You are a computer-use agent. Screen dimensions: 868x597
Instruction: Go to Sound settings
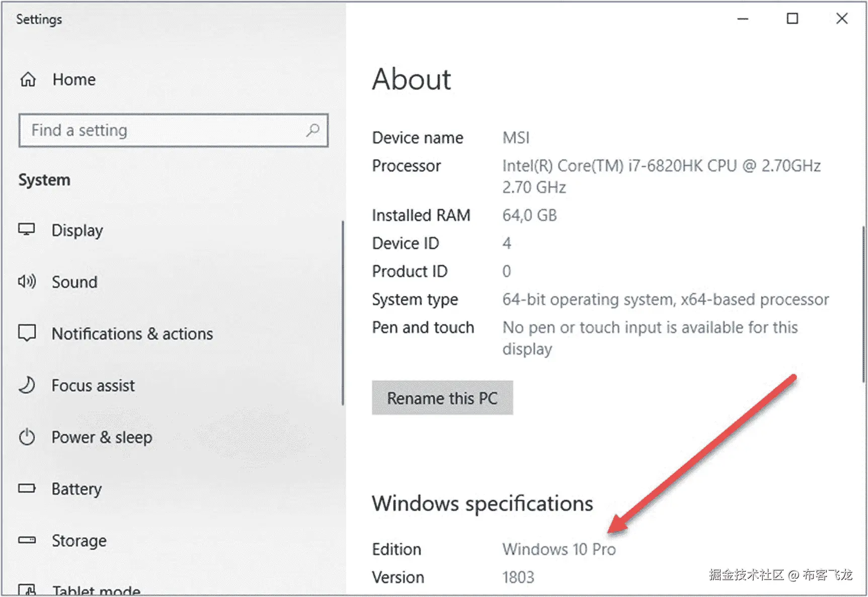pos(74,282)
